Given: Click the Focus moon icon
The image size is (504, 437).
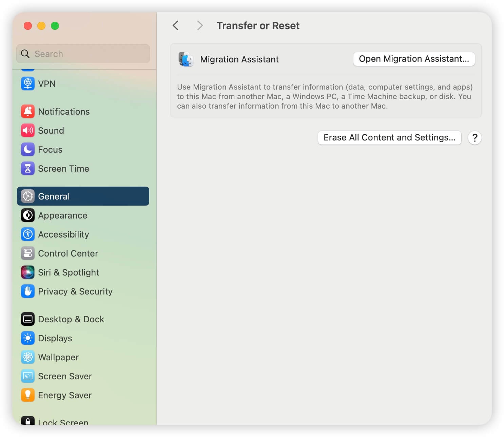Looking at the screenshot, I should [x=28, y=149].
